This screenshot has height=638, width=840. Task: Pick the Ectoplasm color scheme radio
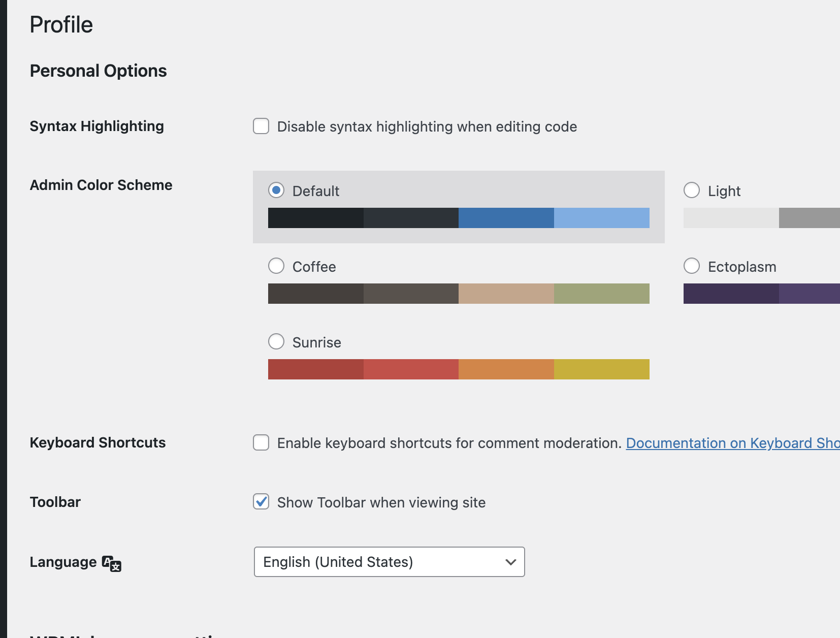coord(692,266)
